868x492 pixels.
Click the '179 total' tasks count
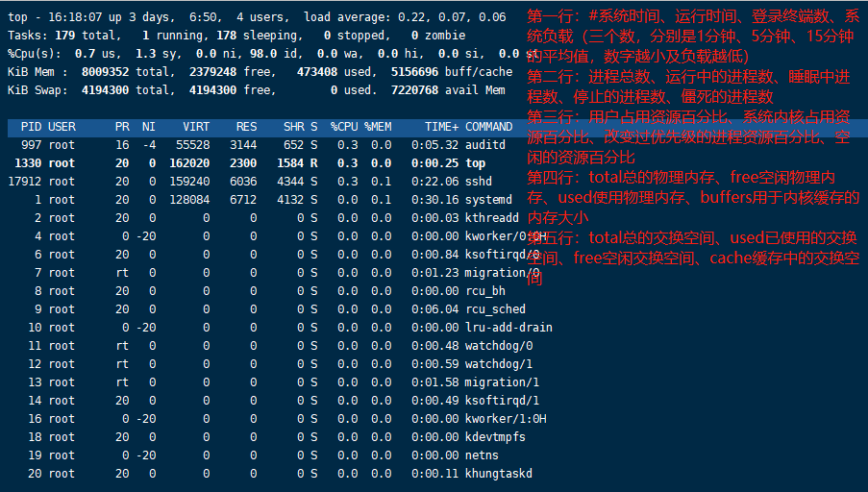pos(86,36)
